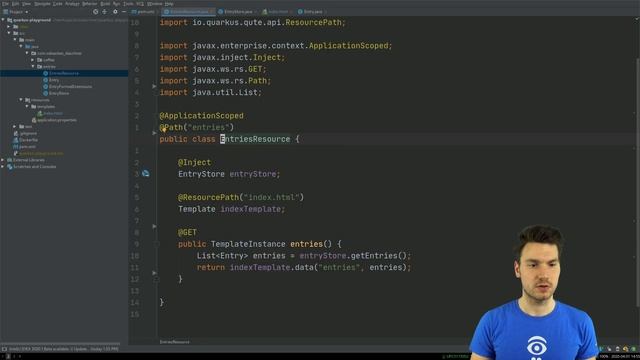This screenshot has width=640, height=360.
Task: Select the .gitignore file in tree
Action: [28, 133]
